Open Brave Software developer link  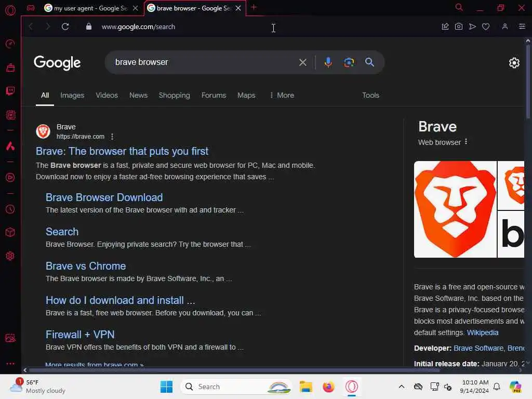(x=478, y=348)
